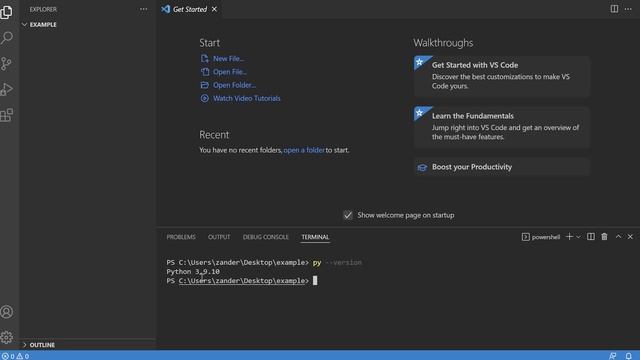
Task: Click the Watch Video Tutorials play icon
Action: (204, 98)
